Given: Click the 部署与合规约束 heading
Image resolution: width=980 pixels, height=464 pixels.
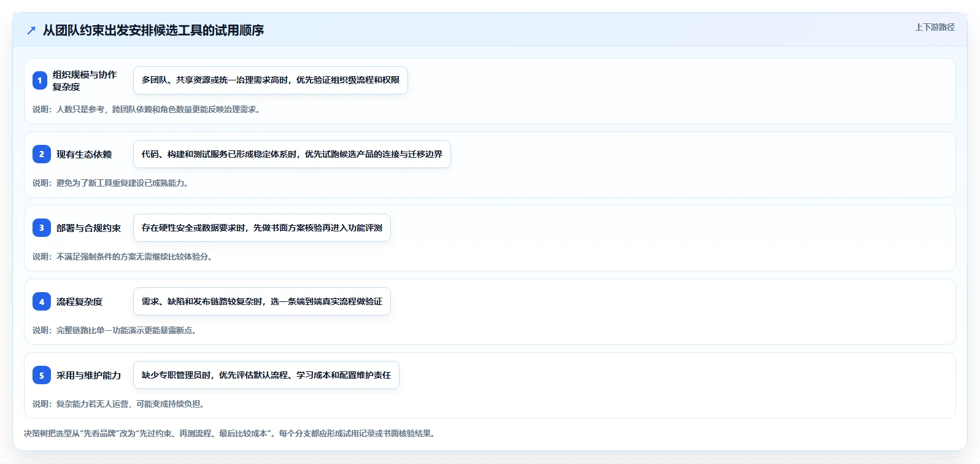Looking at the screenshot, I should click(88, 228).
